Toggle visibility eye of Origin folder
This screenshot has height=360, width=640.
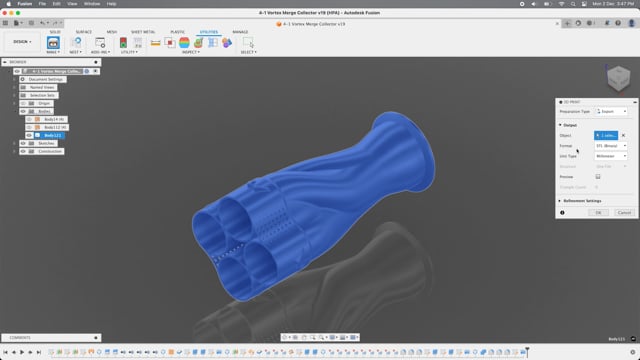click(23, 103)
